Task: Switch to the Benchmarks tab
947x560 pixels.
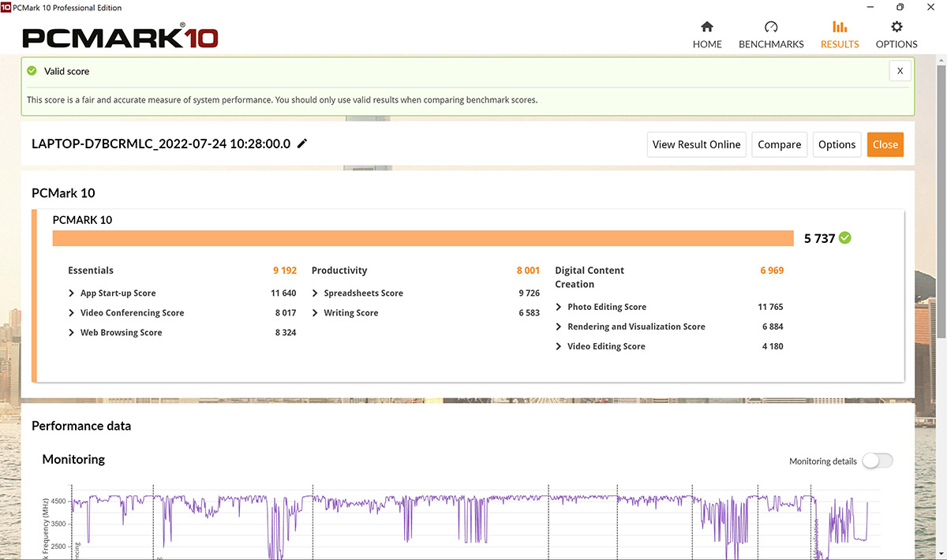Action: click(x=771, y=35)
